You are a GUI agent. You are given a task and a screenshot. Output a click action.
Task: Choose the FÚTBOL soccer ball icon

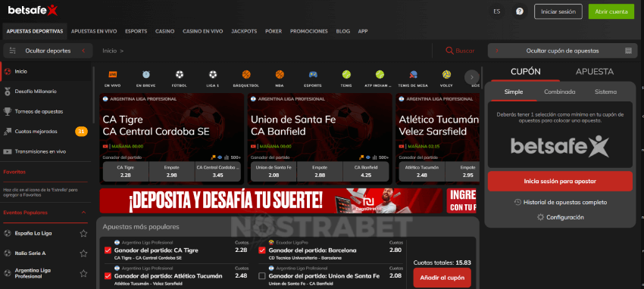point(179,75)
